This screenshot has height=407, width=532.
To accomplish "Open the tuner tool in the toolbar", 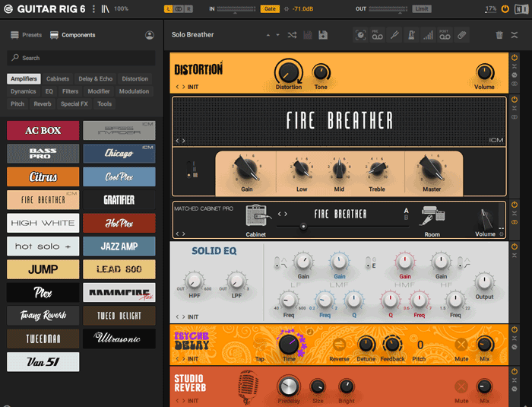I will pos(394,35).
